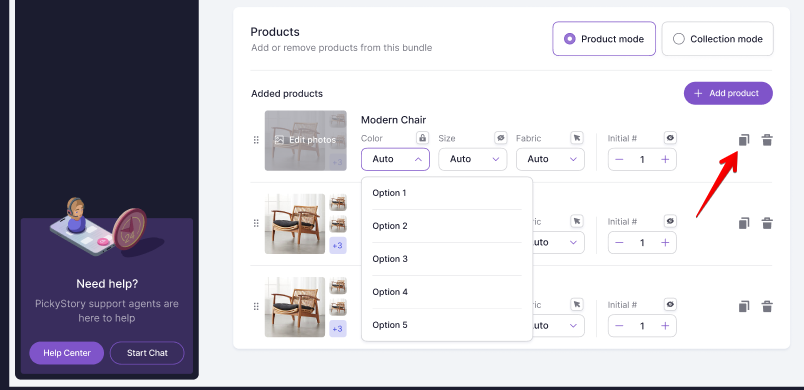Collapse the open Color dropdown

coord(395,159)
